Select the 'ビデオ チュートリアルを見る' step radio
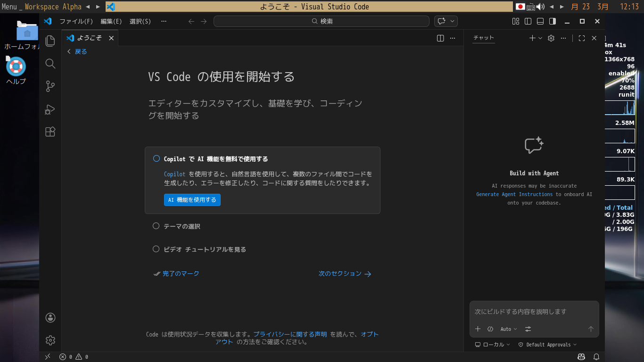The width and height of the screenshot is (644, 362). coord(156,249)
